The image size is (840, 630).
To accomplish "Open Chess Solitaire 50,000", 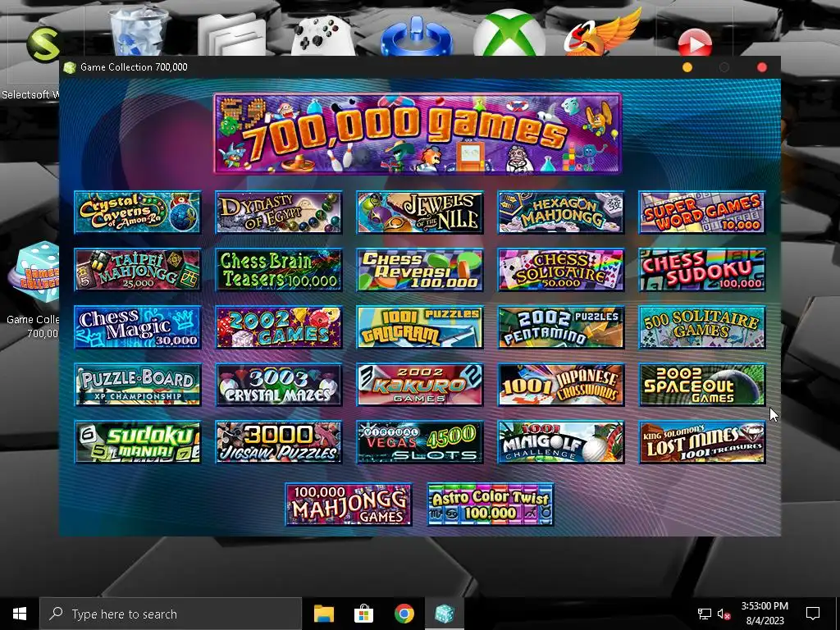I will pos(561,270).
